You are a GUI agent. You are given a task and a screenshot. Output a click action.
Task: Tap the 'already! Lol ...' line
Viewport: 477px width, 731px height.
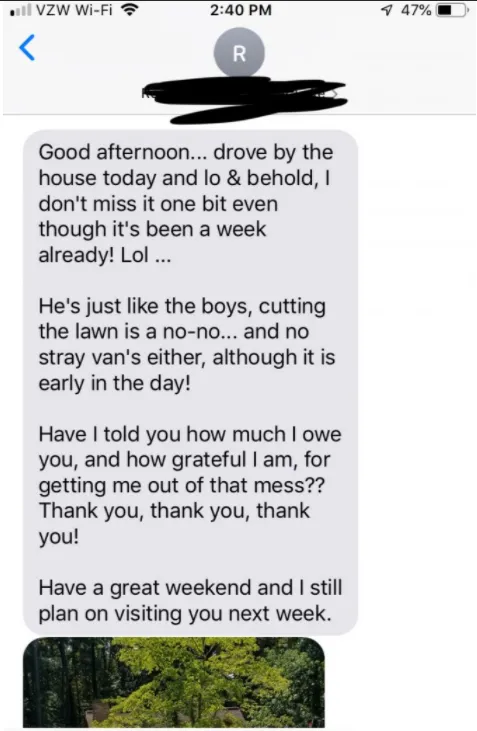click(105, 255)
